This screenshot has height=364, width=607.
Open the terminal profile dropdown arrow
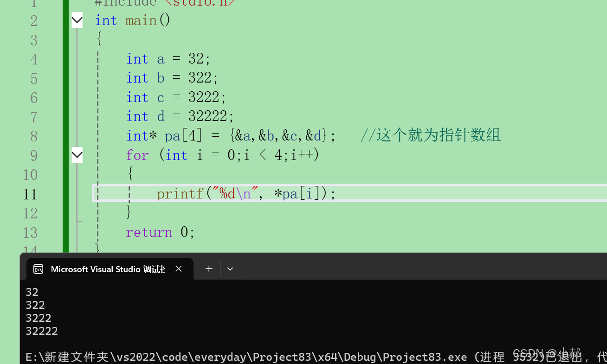click(230, 269)
